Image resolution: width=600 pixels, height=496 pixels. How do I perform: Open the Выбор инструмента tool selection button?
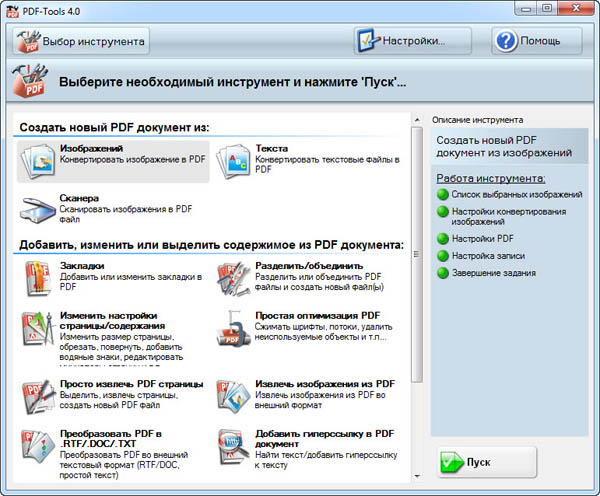(81, 41)
